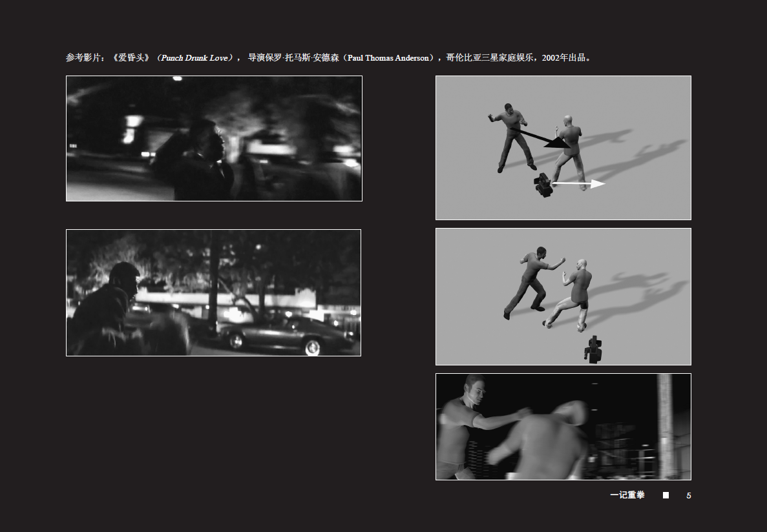Click the white arrow near the camera
The image size is (767, 532).
pyautogui.click(x=579, y=184)
